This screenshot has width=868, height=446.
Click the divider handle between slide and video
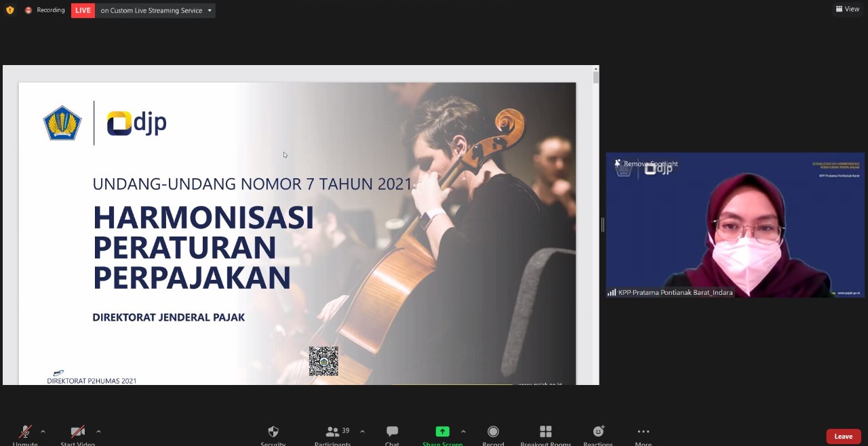[602, 225]
